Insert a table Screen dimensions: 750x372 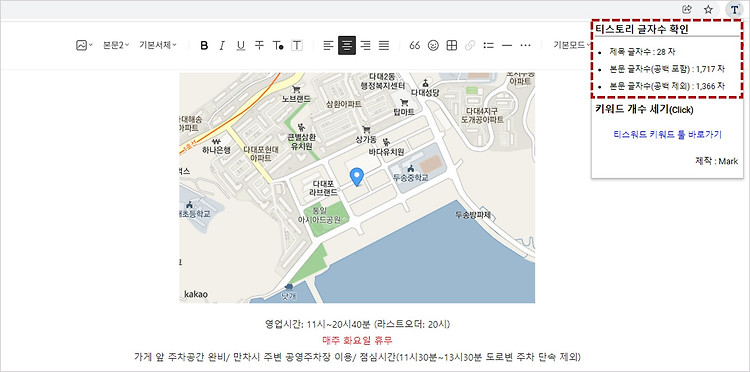pyautogui.click(x=452, y=45)
